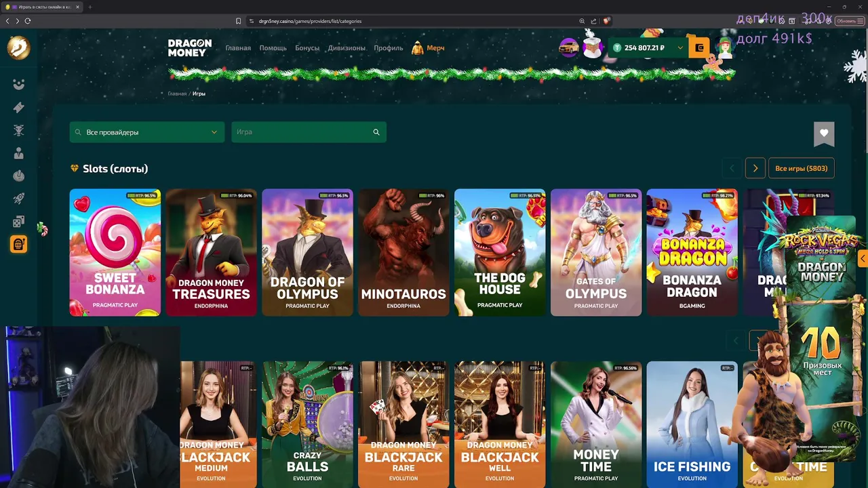Click the search magnifier in game field
868x488 pixels.
coord(376,132)
